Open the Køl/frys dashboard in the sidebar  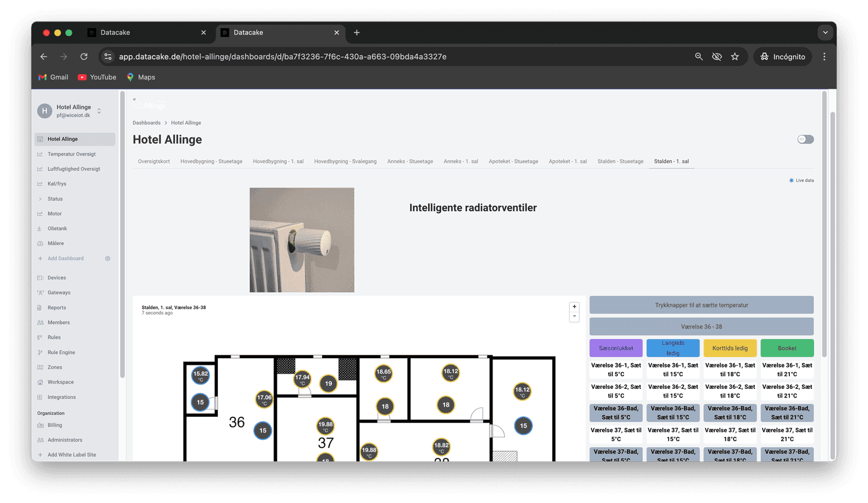57,184
